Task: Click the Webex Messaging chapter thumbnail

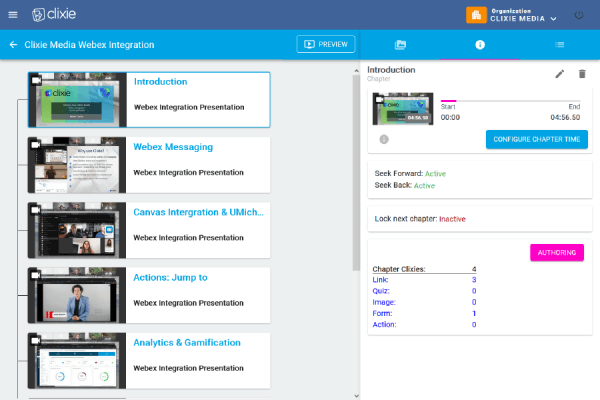Action: (77, 165)
